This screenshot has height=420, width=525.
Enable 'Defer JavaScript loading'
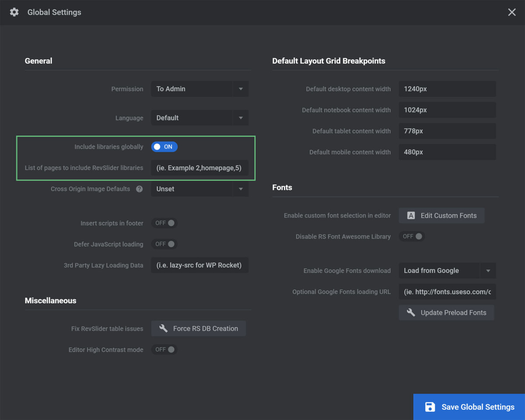(164, 244)
